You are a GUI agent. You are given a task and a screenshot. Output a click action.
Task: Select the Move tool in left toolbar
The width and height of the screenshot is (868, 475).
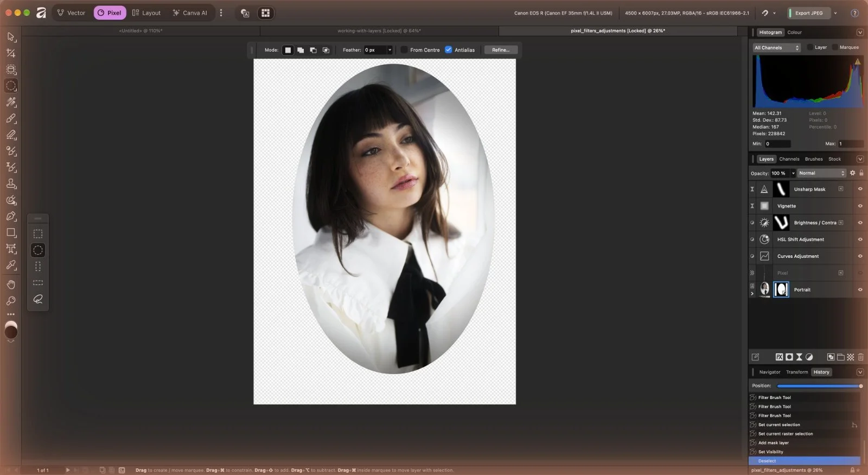click(11, 37)
